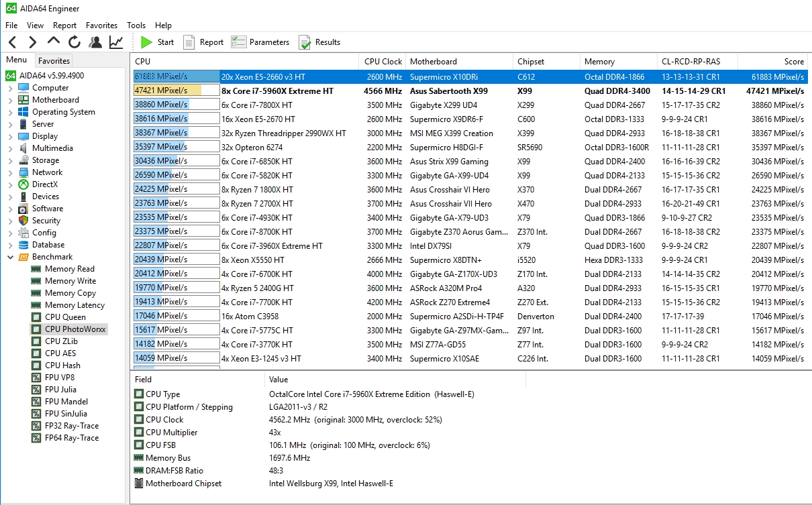Select FPU SinJulia benchmark icon
Screen dimensions: 812x505
[x=36, y=414]
